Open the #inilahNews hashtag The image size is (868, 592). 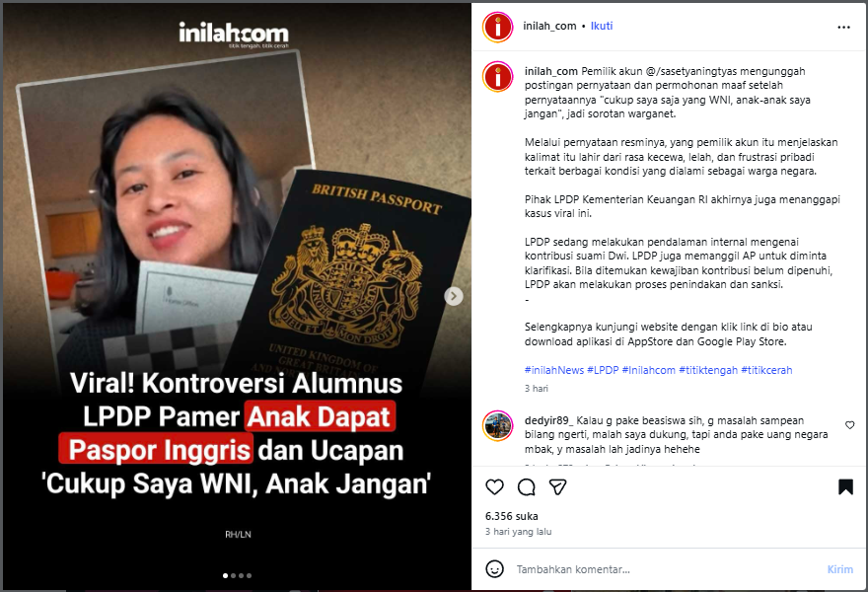pyautogui.click(x=554, y=370)
